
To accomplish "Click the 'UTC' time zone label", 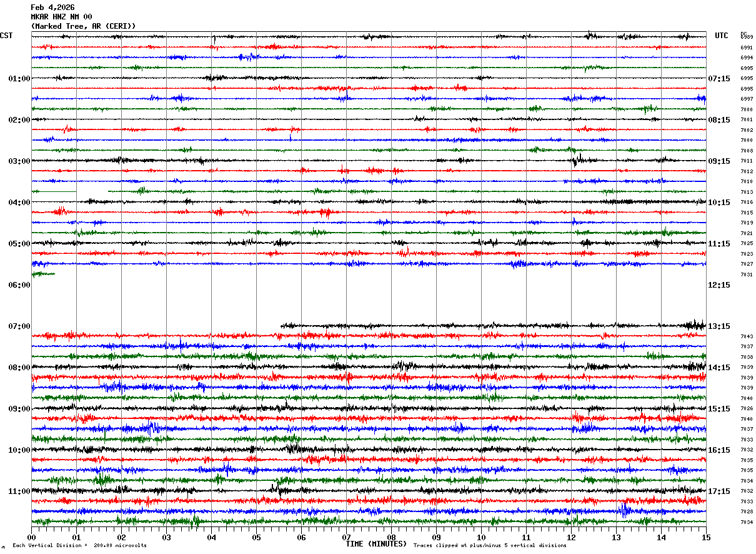I will click(722, 36).
